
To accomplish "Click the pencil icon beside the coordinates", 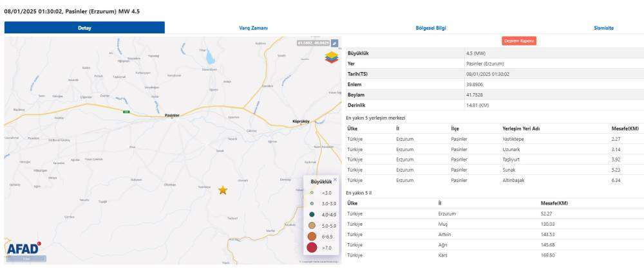I will point(334,43).
